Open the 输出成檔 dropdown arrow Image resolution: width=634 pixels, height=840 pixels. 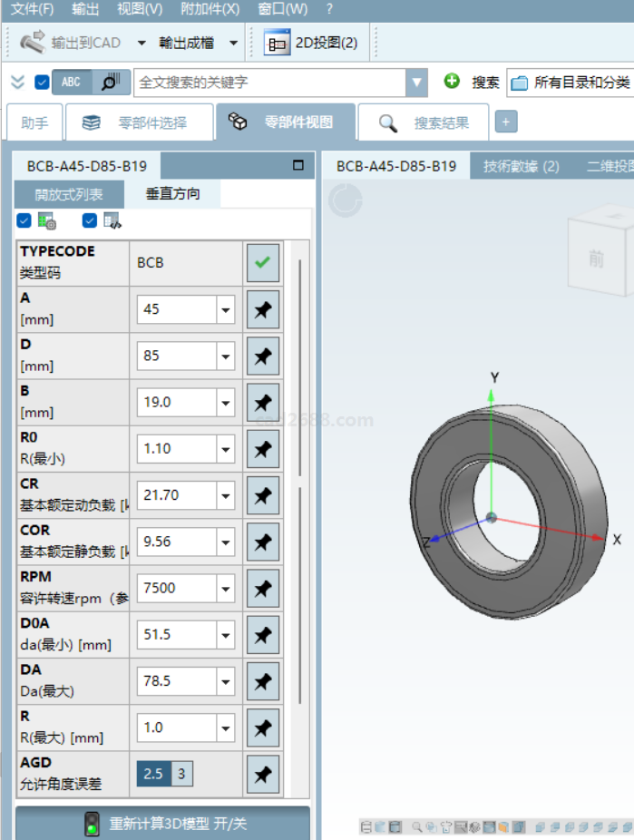click(x=233, y=43)
